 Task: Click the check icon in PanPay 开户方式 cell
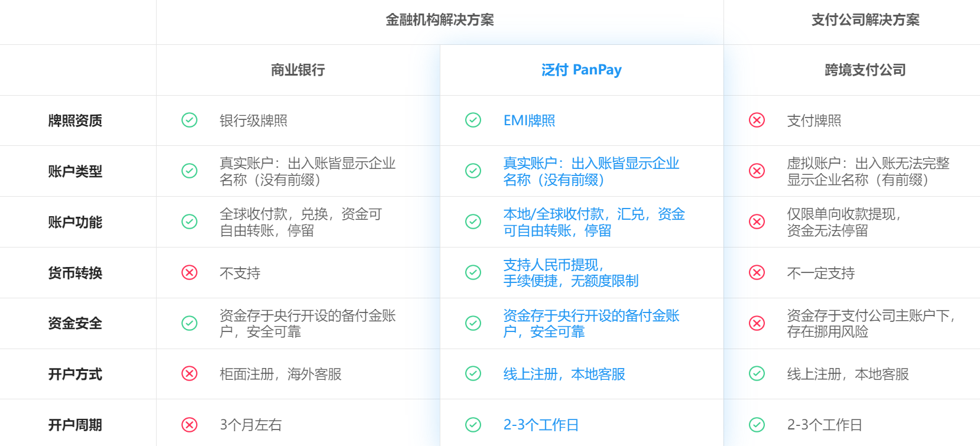473,374
